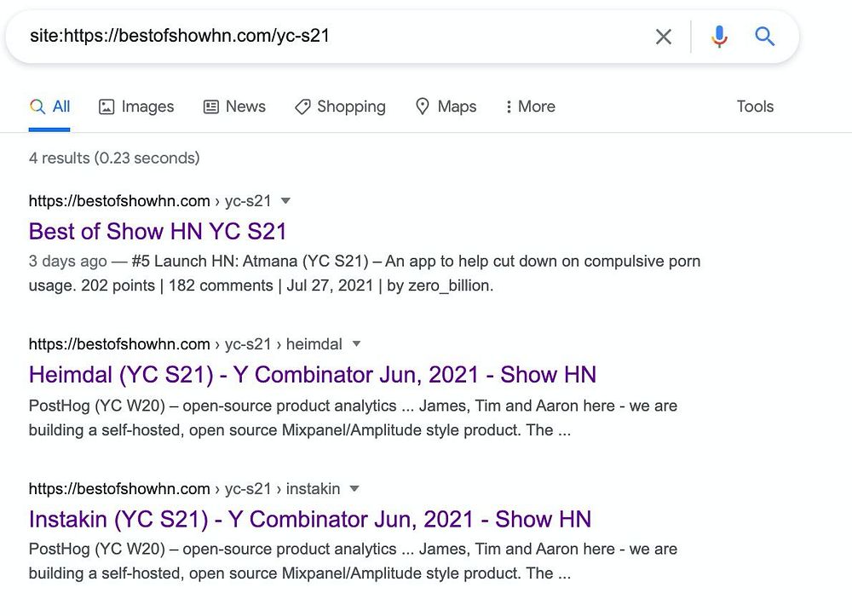Screen dimensions: 852x616
Task: Click the snippet text under the Instakin result
Action: tap(354, 561)
